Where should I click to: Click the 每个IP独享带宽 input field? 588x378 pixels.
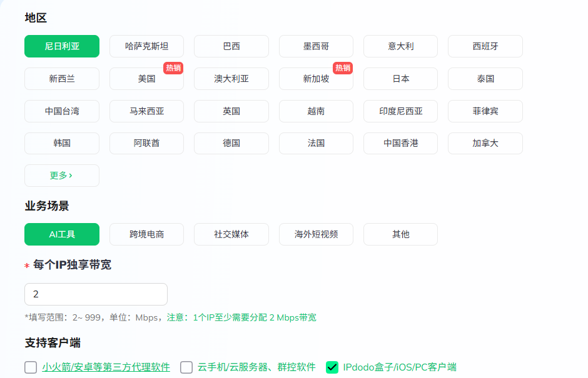pyautogui.click(x=96, y=294)
